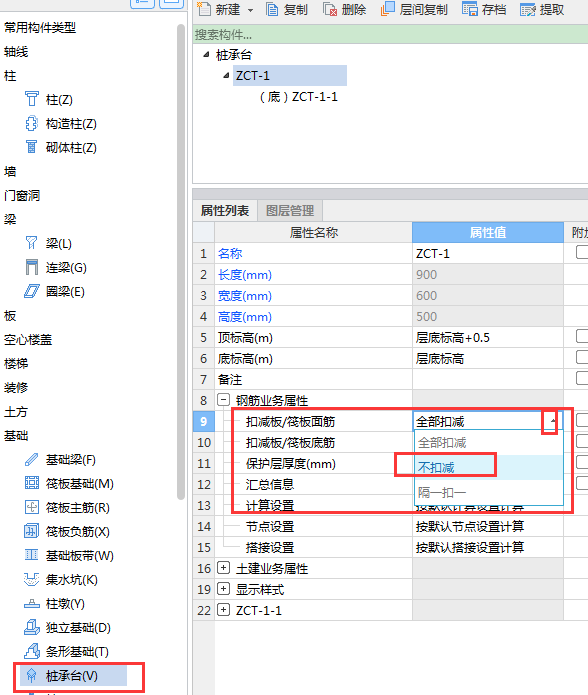Choose 全部扣减 from the dropdown list
The width and height of the screenshot is (588, 695).
click(489, 443)
